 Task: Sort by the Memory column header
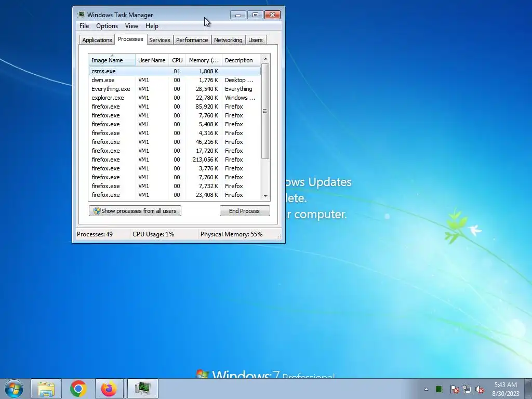pyautogui.click(x=204, y=60)
